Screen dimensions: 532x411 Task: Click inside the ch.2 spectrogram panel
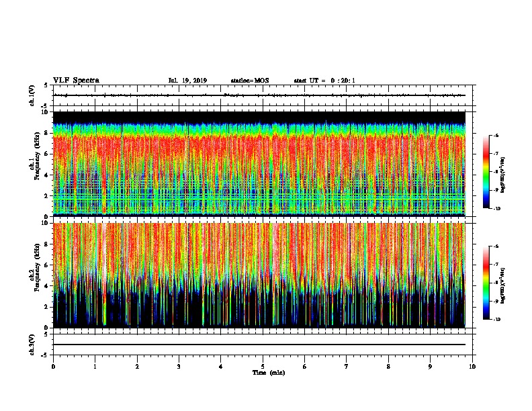pyautogui.click(x=259, y=275)
